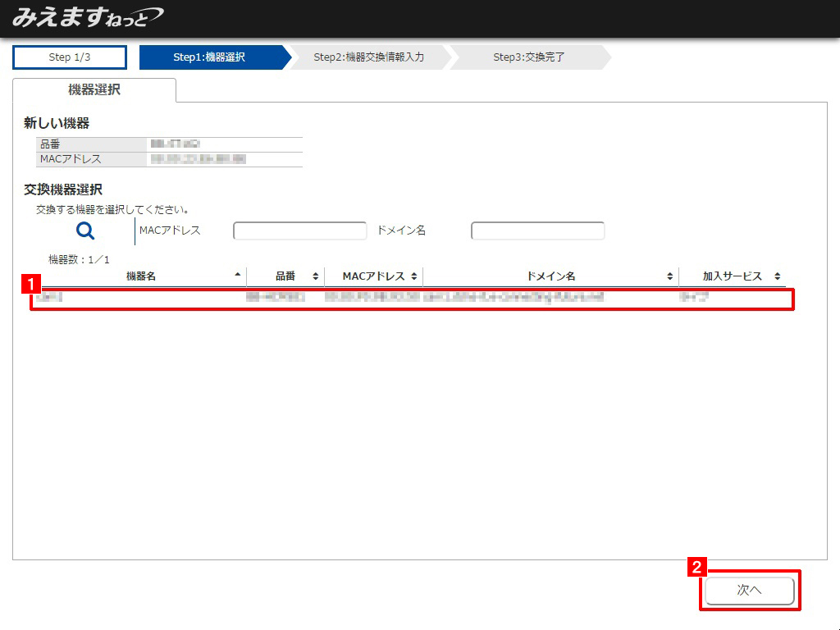840x630 pixels.
Task: Click the Step 1/3 indicator box
Action: [x=70, y=57]
